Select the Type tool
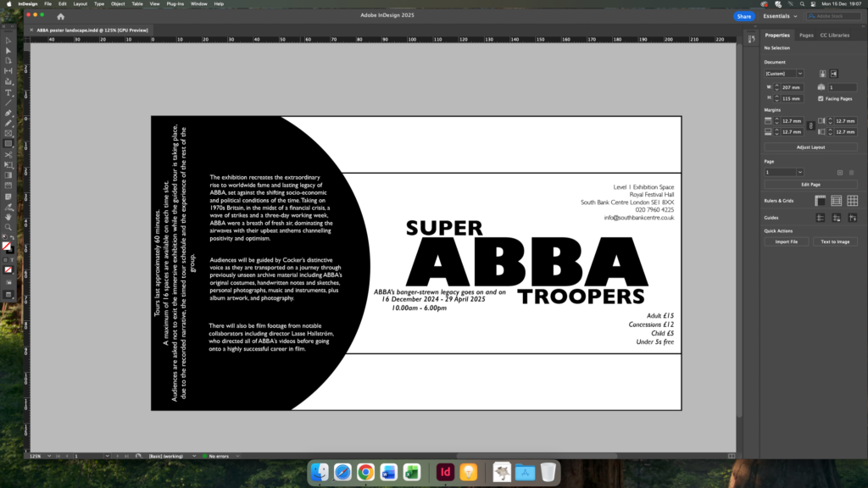868x488 pixels. (x=8, y=92)
